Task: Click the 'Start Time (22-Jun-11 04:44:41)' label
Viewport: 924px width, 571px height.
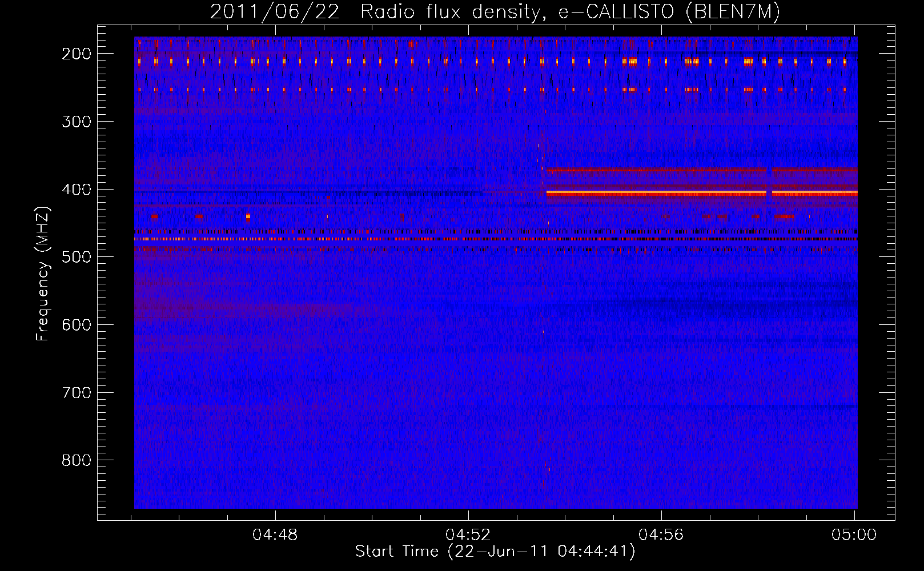Action: 495,552
